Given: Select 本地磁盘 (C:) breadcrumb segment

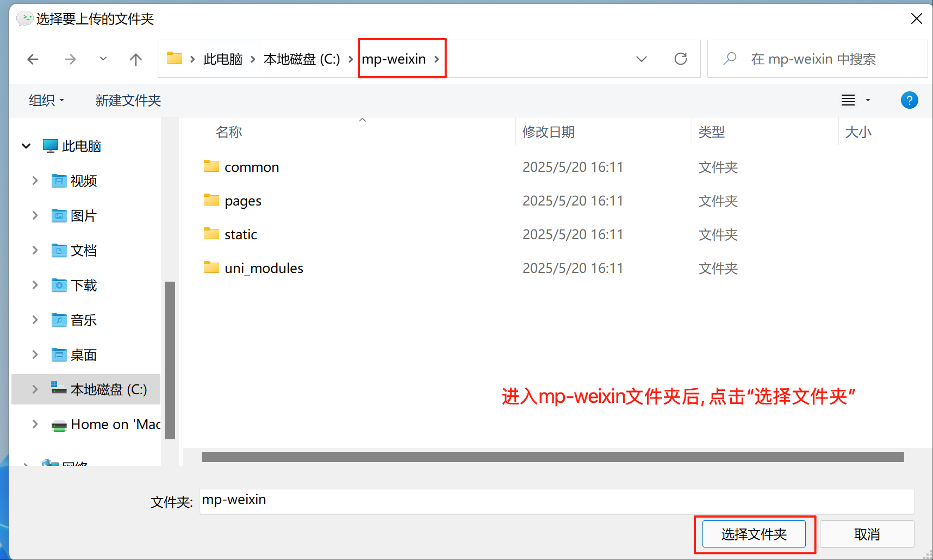Looking at the screenshot, I should (x=302, y=59).
